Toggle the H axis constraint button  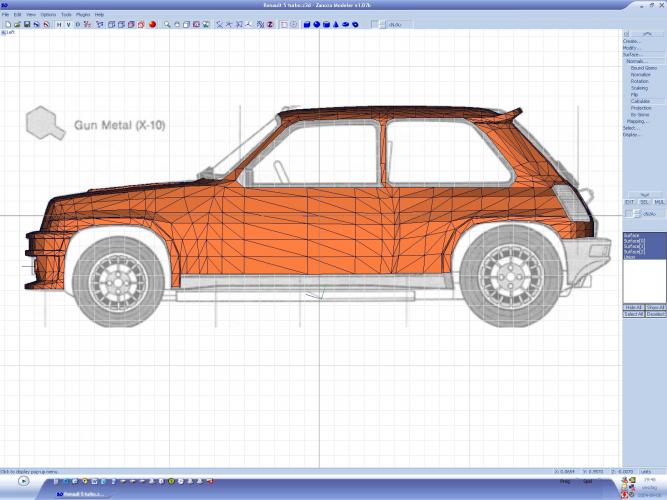pyautogui.click(x=58, y=24)
